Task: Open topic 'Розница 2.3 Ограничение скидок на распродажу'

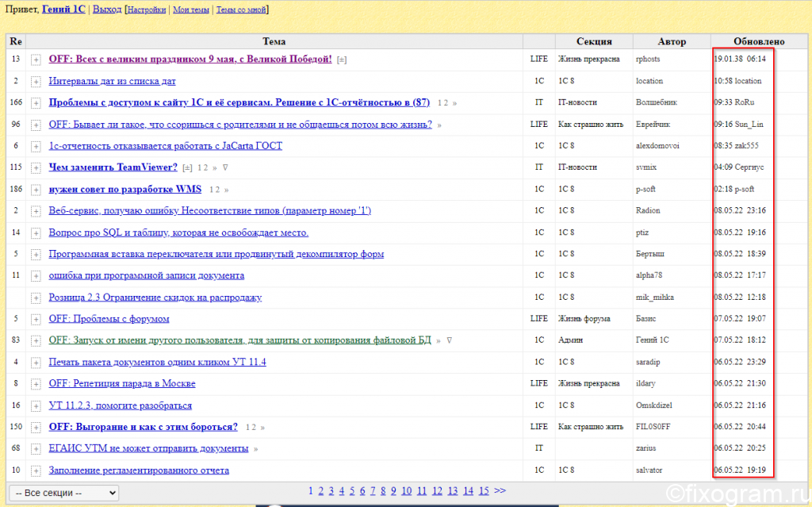Action: pos(155,297)
